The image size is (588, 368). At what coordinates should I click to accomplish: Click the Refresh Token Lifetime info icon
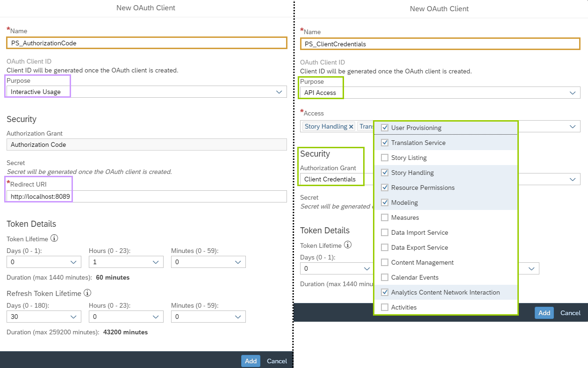click(87, 293)
